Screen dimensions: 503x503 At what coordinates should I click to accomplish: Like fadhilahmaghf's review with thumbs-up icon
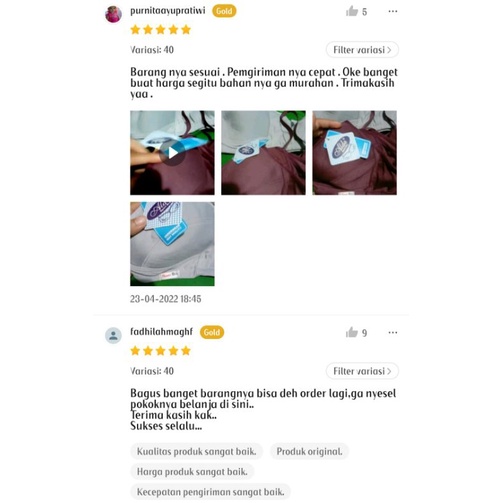coord(352,332)
